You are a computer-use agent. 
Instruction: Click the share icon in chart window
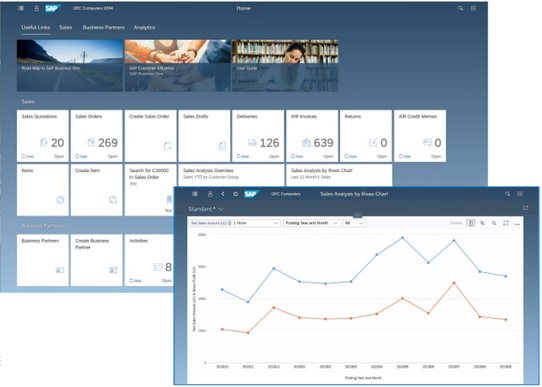pyautogui.click(x=525, y=208)
